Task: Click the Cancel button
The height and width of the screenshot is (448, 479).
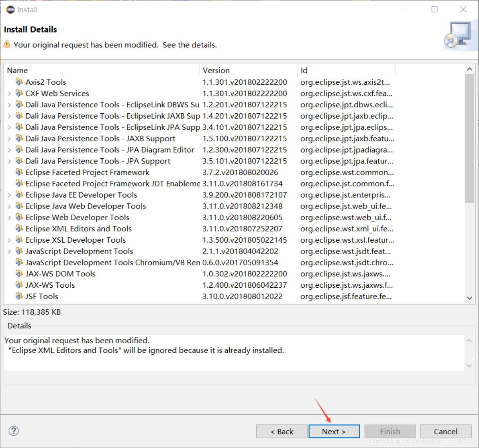Action: pos(446,432)
